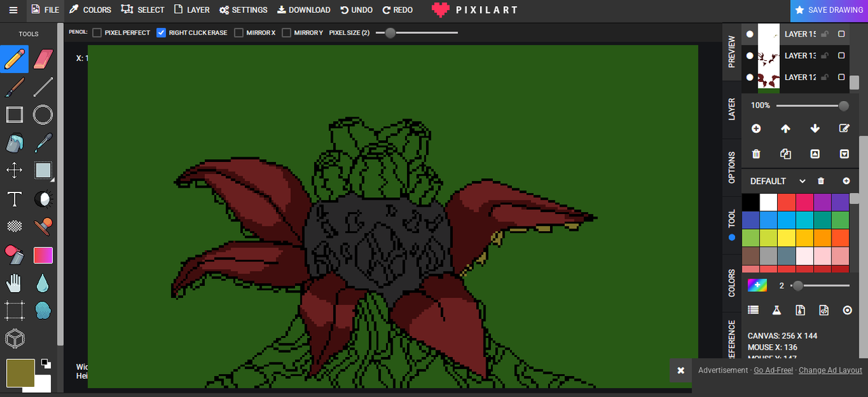Select the dashed Crop tool
The height and width of the screenshot is (397, 868).
14,311
